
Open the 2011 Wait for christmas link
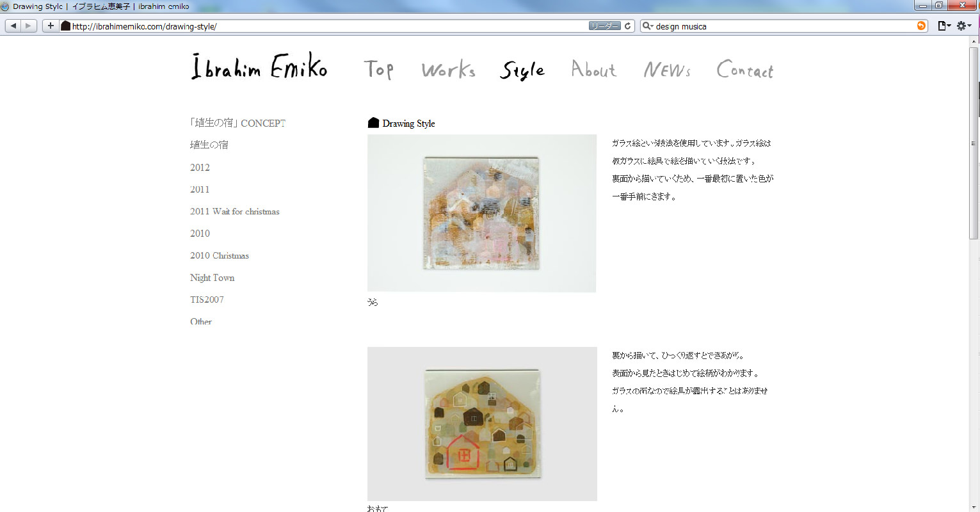point(234,211)
